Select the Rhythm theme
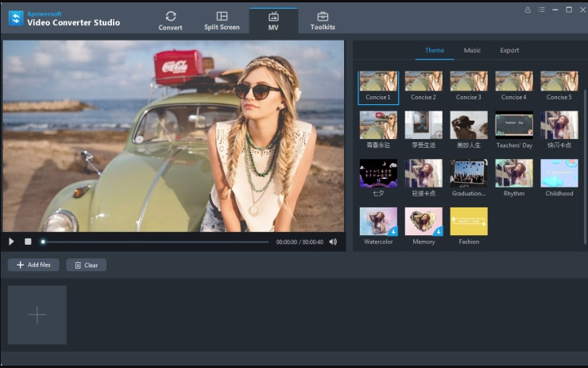 (x=514, y=178)
